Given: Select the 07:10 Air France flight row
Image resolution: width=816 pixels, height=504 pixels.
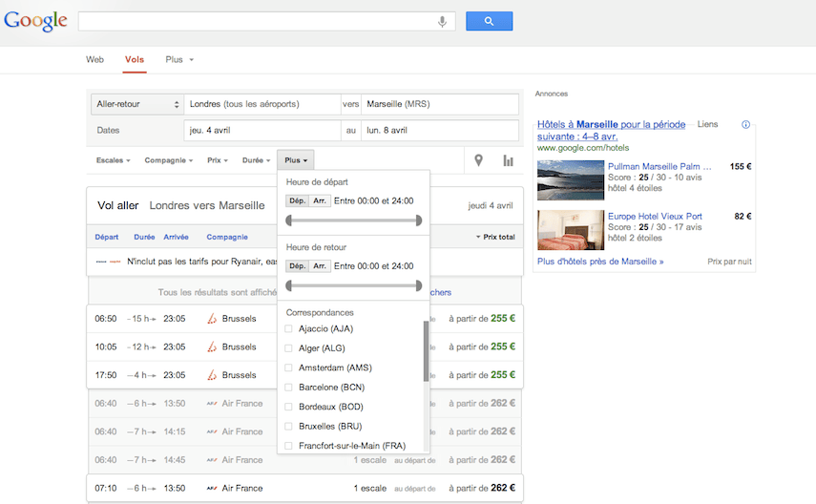Looking at the screenshot, I should point(305,489).
